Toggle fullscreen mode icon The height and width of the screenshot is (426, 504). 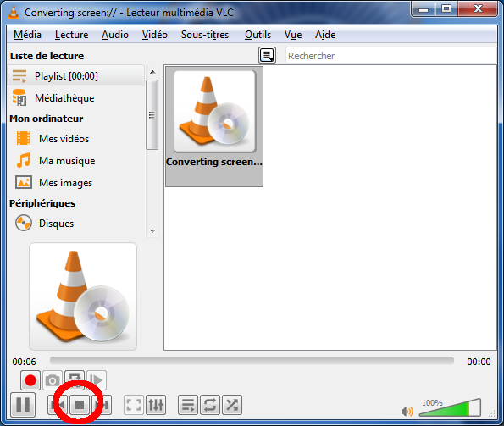click(134, 405)
